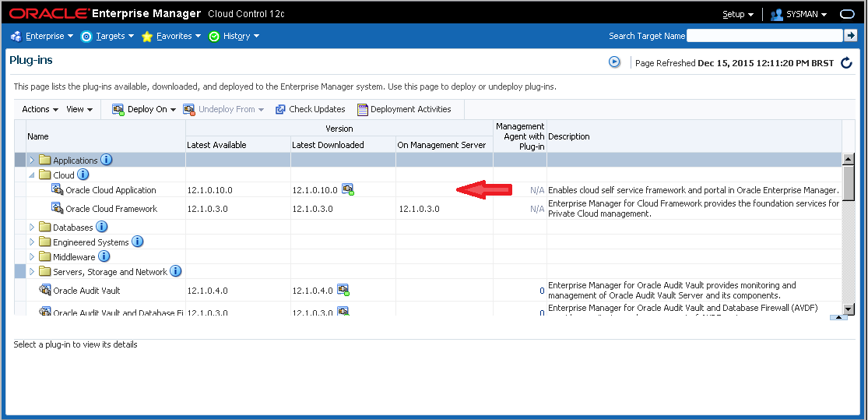Viewport: 868px width, 420px height.
Task: Click Oracle Audit Vault agent count 0 link
Action: [x=542, y=291]
